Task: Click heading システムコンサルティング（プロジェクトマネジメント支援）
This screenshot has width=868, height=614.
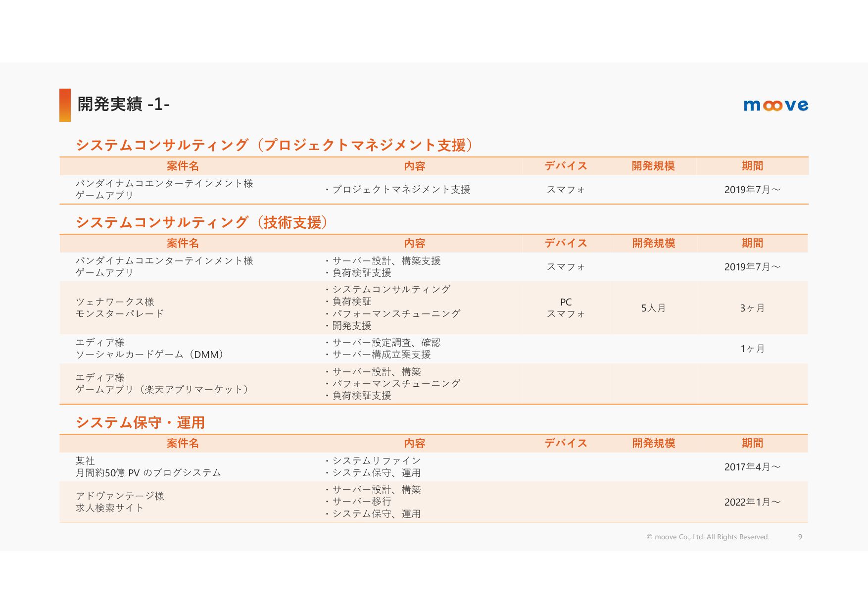Action: pyautogui.click(x=276, y=145)
